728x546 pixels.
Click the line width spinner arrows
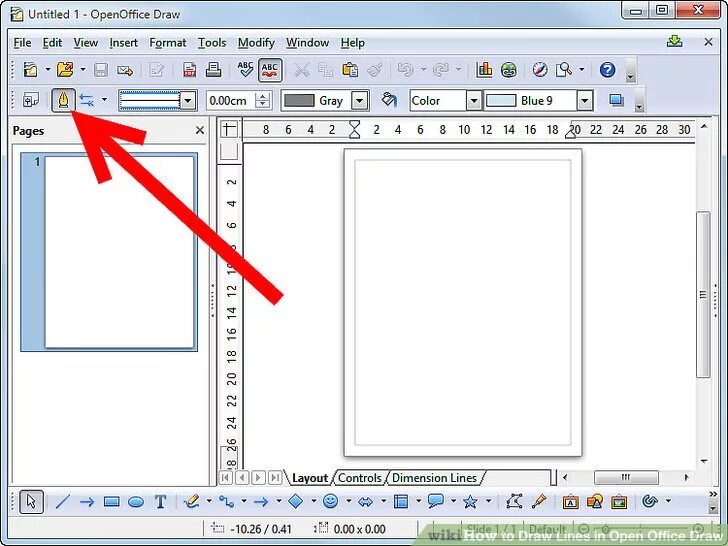263,101
